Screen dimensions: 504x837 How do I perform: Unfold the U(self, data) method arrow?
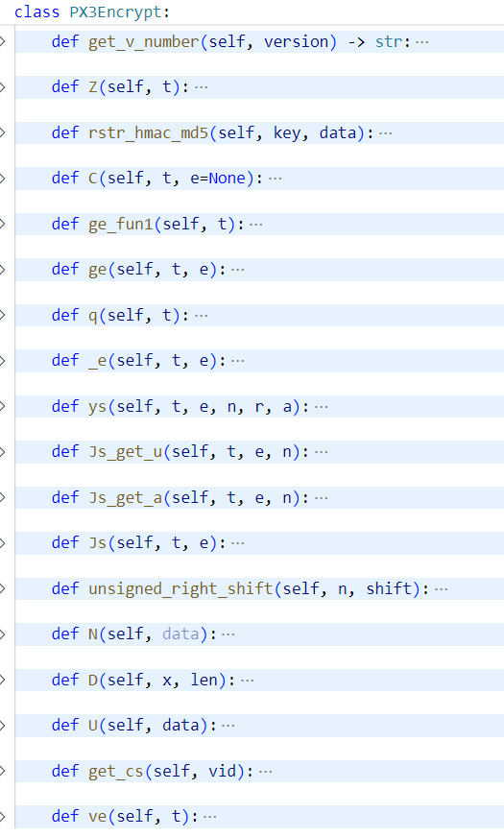(2, 726)
